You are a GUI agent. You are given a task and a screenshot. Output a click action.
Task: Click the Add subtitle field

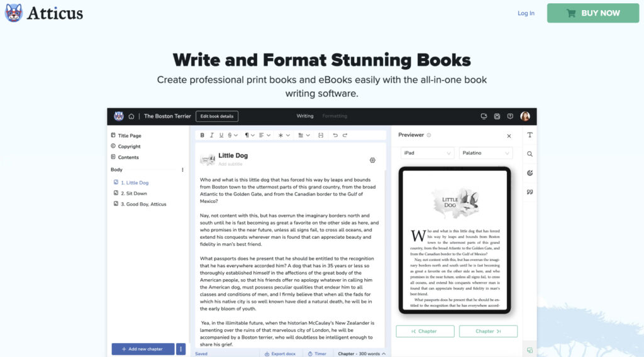[230, 164]
